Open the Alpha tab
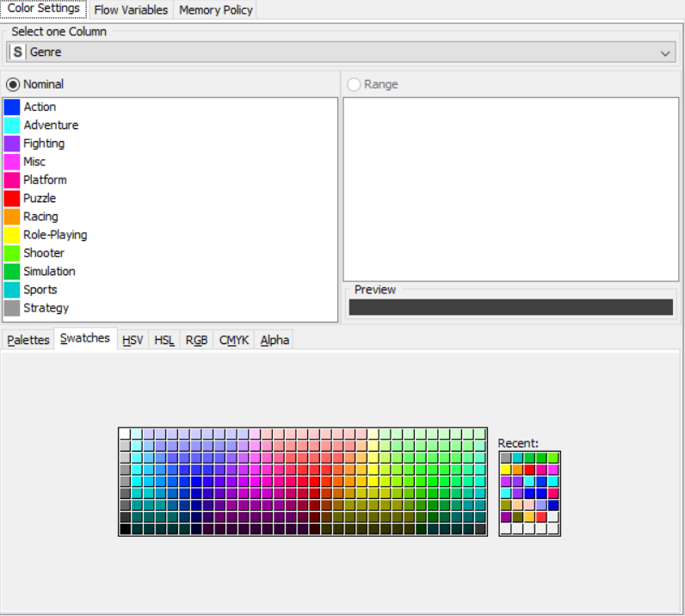 tap(275, 340)
